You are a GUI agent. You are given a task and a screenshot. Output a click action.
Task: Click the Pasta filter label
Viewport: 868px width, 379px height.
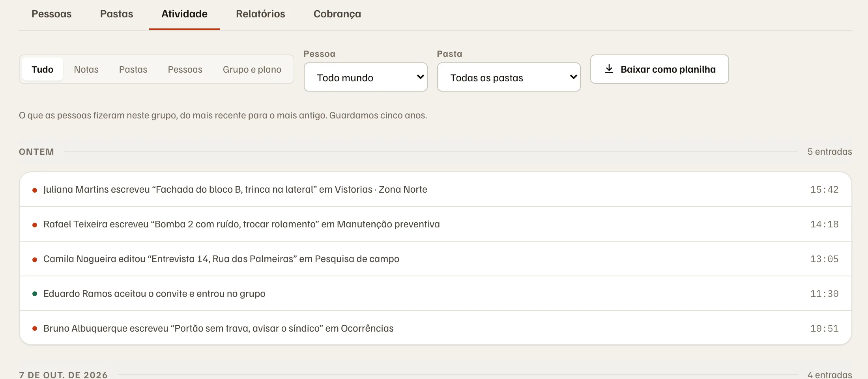449,54
